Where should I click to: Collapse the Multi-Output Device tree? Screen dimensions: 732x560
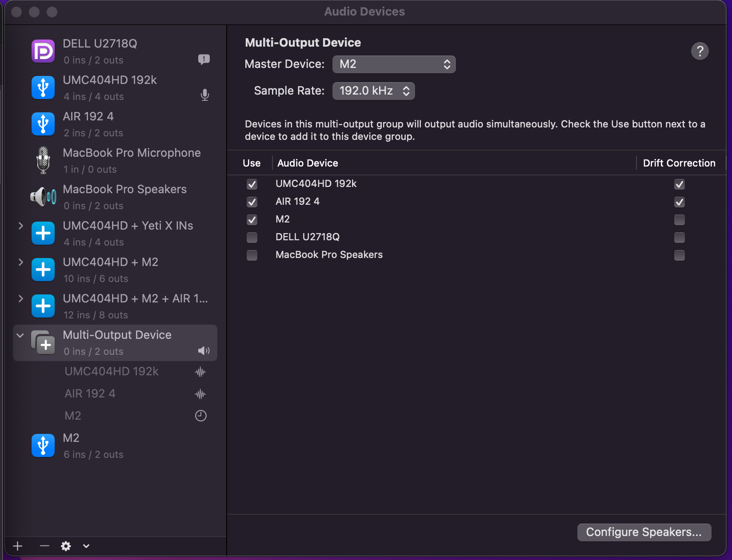coord(20,335)
